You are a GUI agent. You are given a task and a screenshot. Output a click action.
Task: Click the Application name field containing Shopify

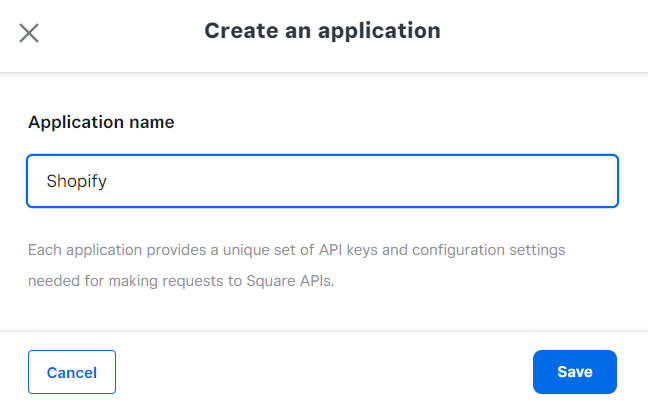click(322, 181)
